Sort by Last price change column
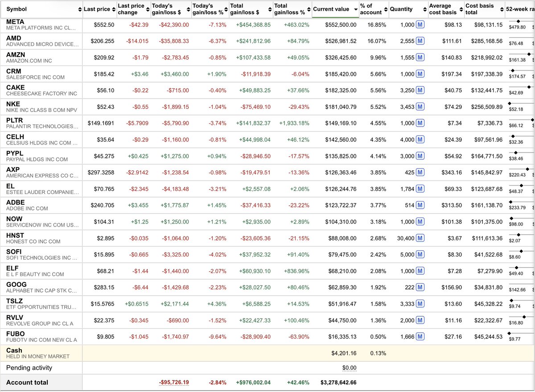The image size is (535, 392). coord(133,9)
